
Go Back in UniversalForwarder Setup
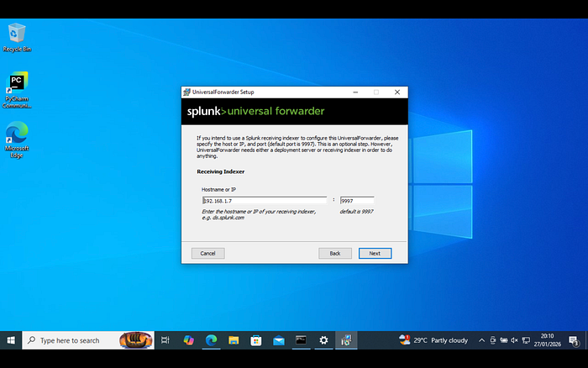coord(335,253)
